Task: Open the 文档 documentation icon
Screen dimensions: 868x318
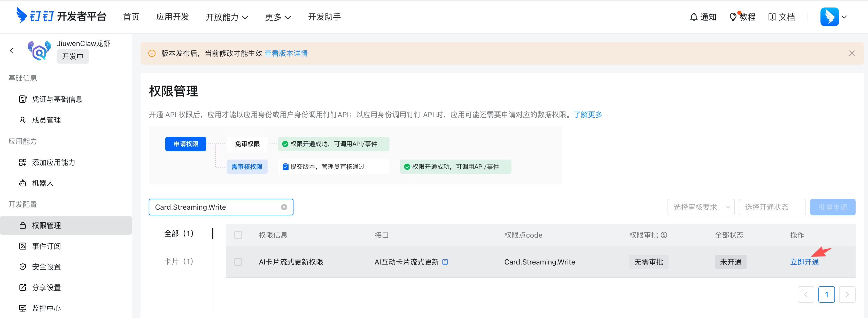Action: pos(772,17)
